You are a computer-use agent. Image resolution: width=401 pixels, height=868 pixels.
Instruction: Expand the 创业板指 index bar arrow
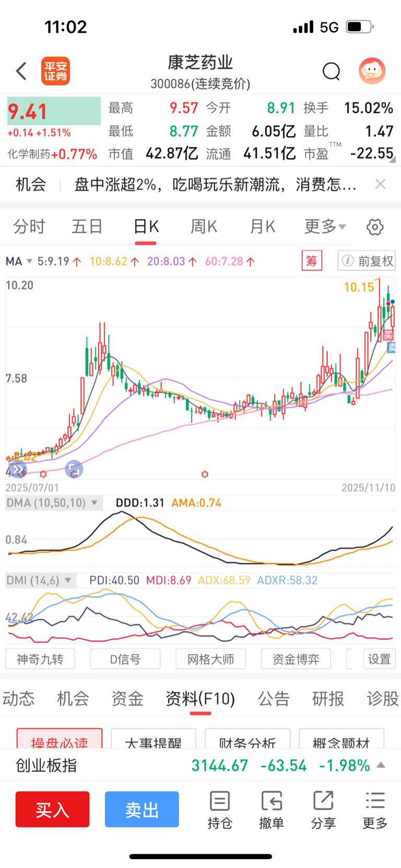coord(381,765)
